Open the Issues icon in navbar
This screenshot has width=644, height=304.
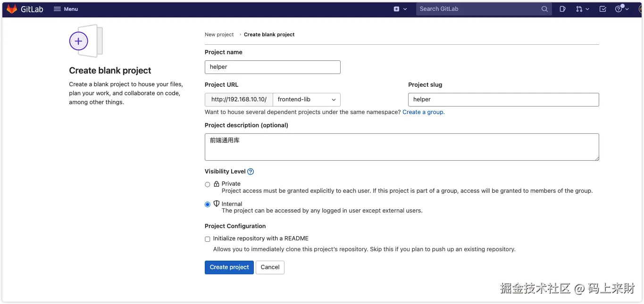point(562,9)
